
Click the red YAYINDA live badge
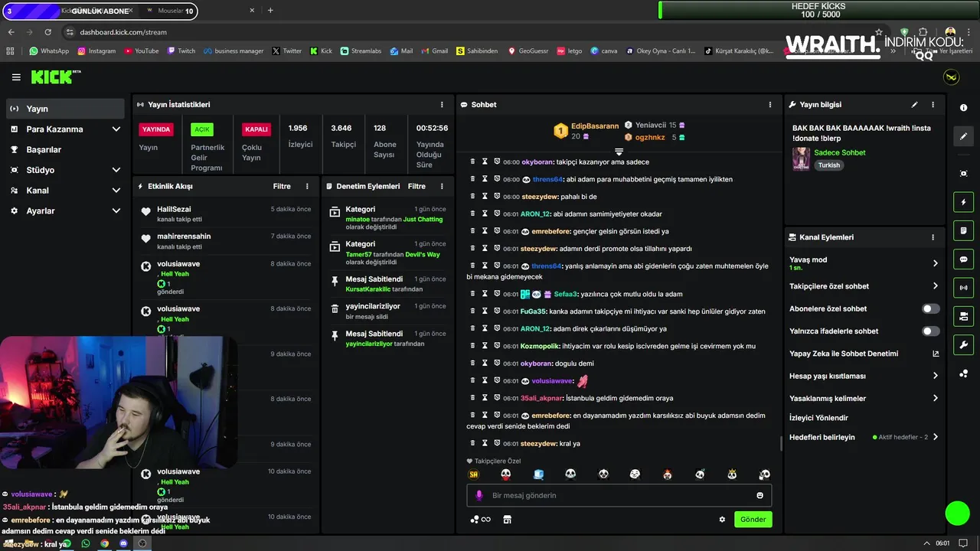coord(155,129)
